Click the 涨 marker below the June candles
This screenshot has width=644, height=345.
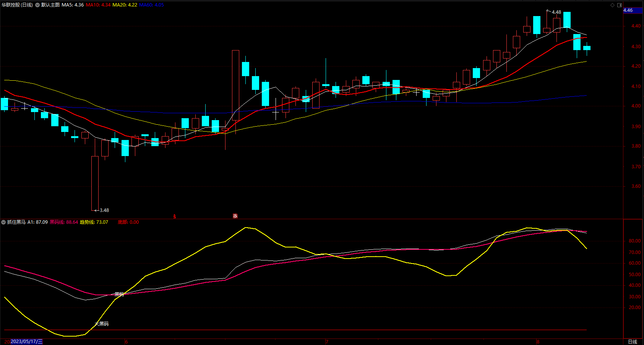[x=235, y=216]
